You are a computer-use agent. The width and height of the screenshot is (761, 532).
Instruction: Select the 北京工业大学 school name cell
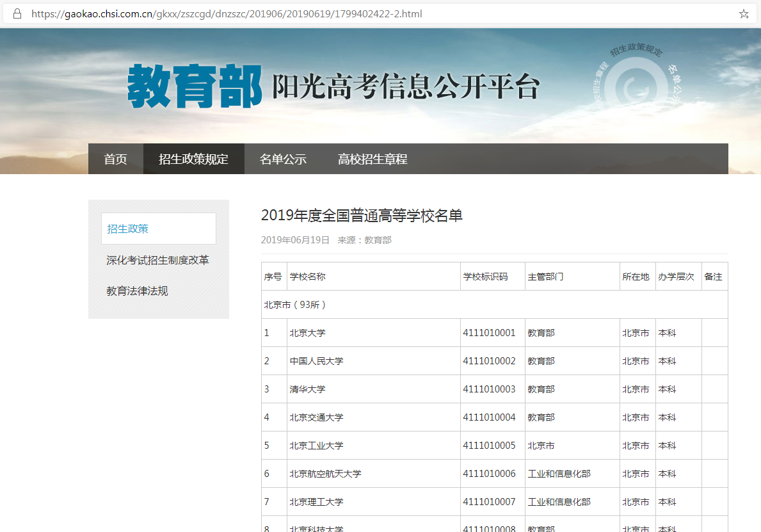[x=374, y=446]
